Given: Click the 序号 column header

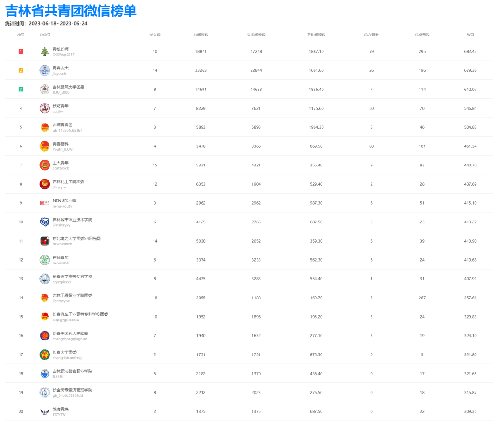Looking at the screenshot, I should [21, 35].
